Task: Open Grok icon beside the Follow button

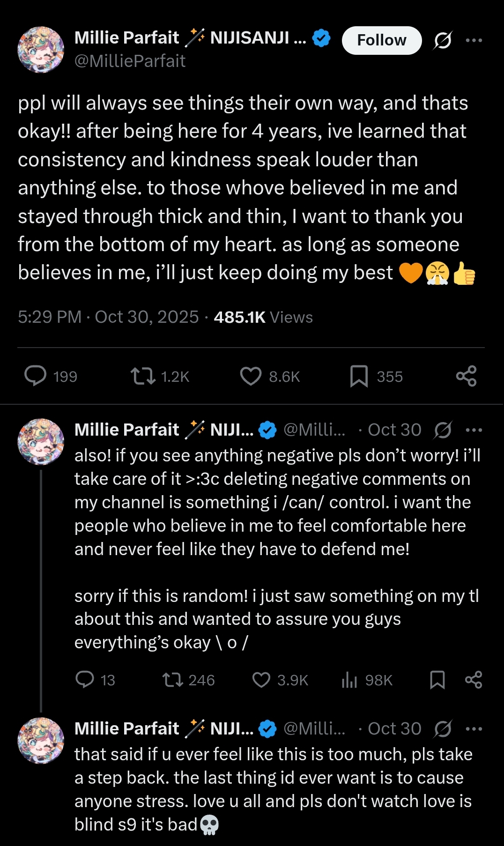Action: pos(443,40)
